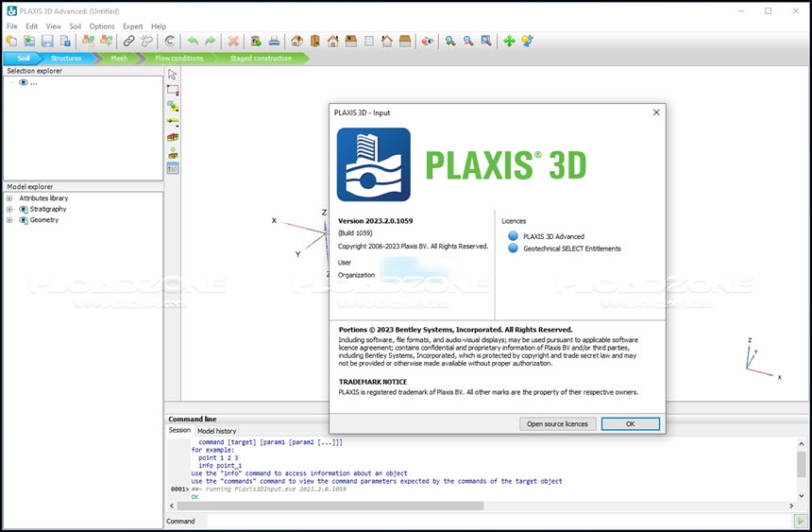Toggle visibility eye of Geometry

(24, 220)
